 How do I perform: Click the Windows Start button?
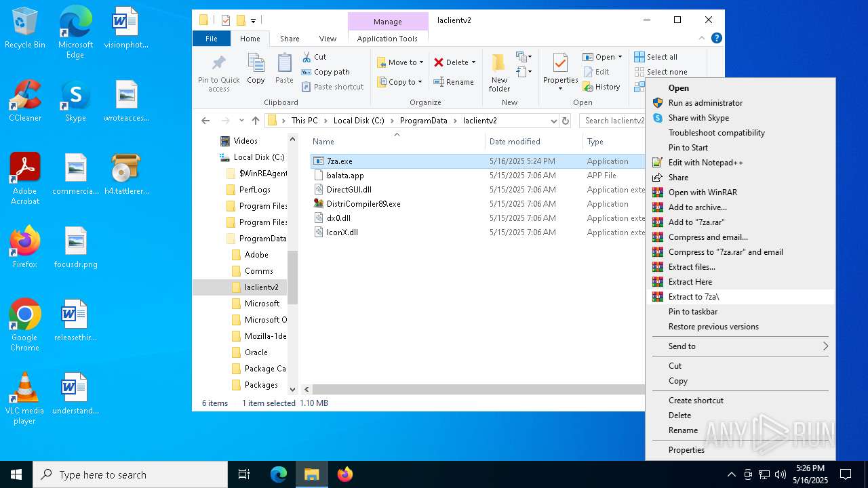(16, 474)
